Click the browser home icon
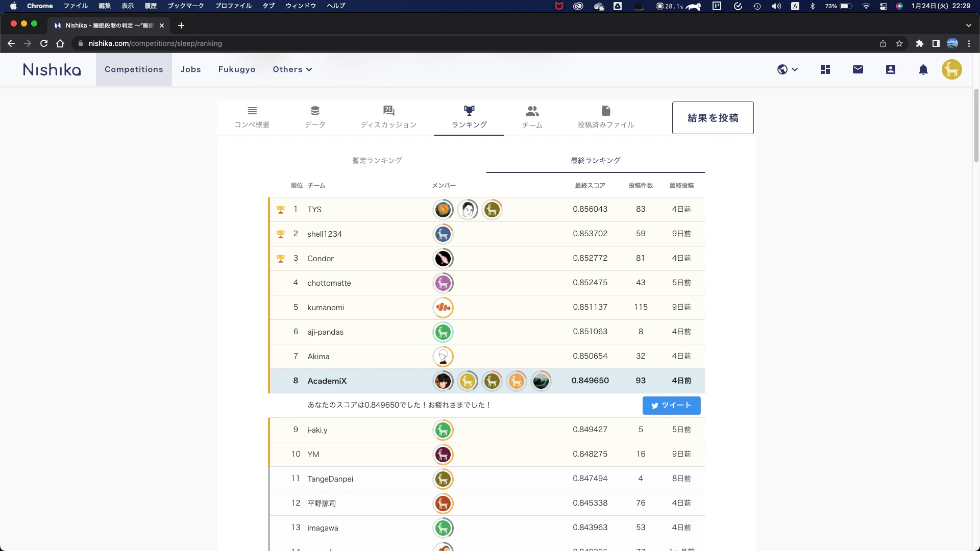Viewport: 980px width, 551px height. [x=60, y=43]
